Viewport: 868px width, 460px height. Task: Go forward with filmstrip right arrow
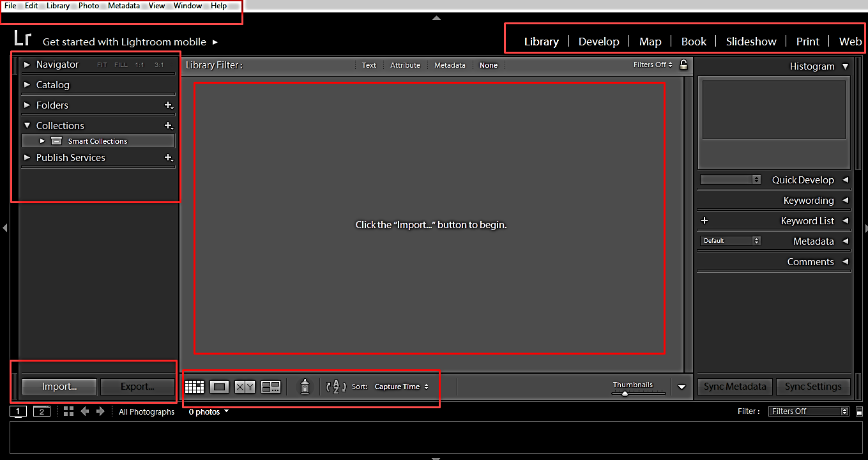pyautogui.click(x=100, y=411)
